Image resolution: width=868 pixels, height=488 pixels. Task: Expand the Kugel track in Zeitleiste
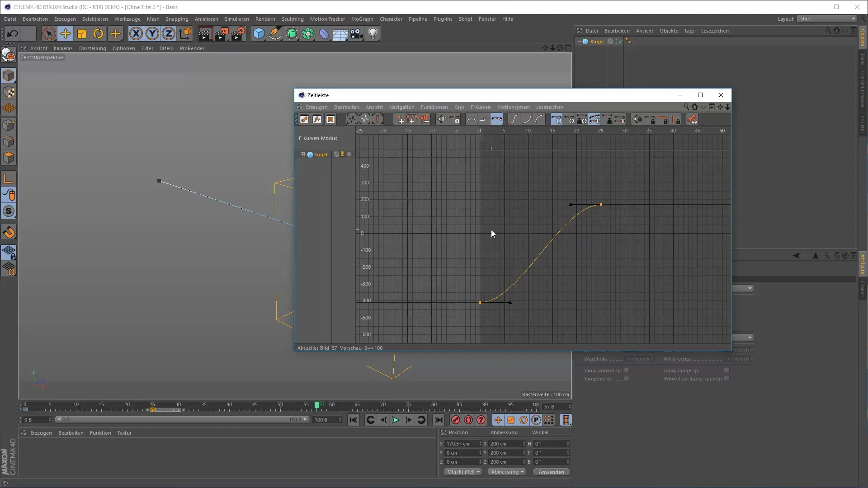pos(302,155)
